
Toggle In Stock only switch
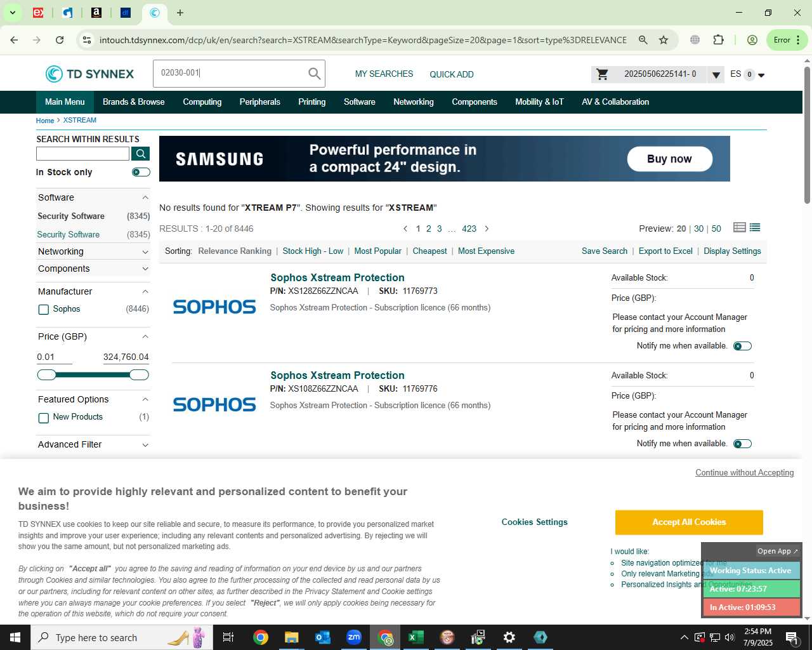click(x=141, y=172)
